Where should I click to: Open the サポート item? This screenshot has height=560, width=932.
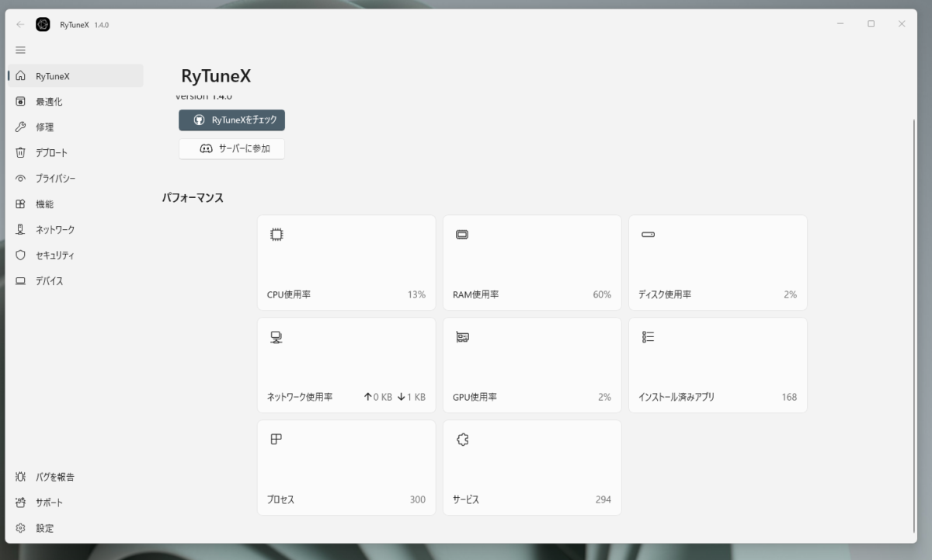coord(75,503)
